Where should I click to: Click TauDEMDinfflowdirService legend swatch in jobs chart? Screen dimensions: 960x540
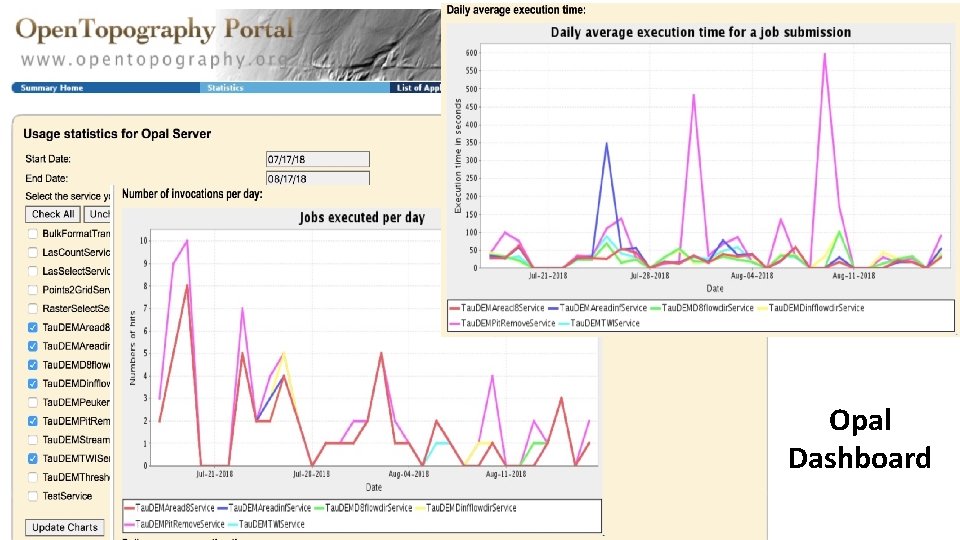[x=420, y=508]
